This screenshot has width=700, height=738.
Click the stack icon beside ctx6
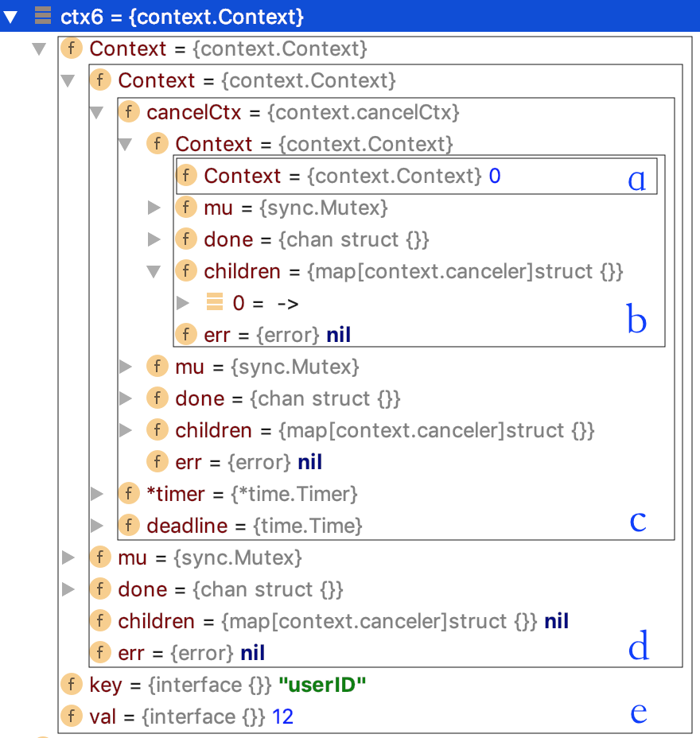[43, 17]
